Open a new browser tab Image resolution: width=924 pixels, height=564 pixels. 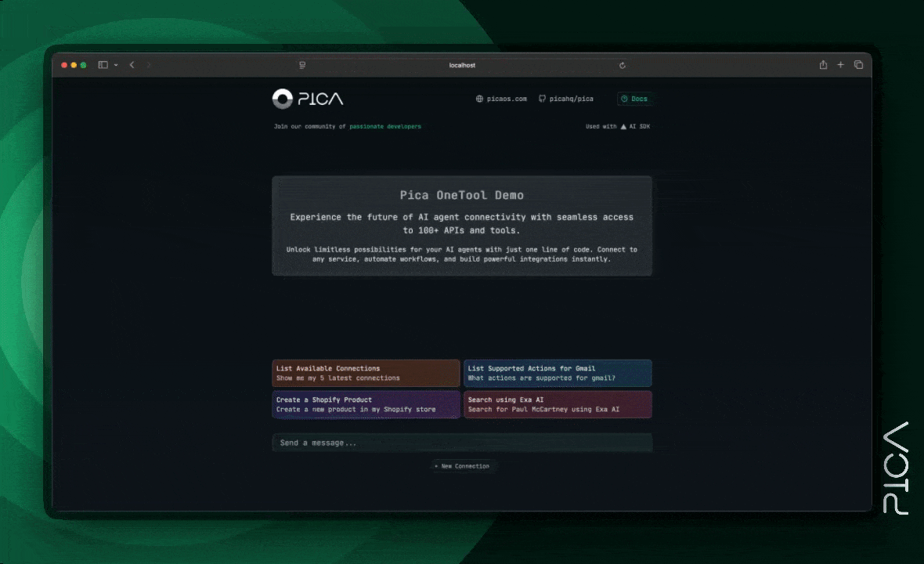coord(840,65)
